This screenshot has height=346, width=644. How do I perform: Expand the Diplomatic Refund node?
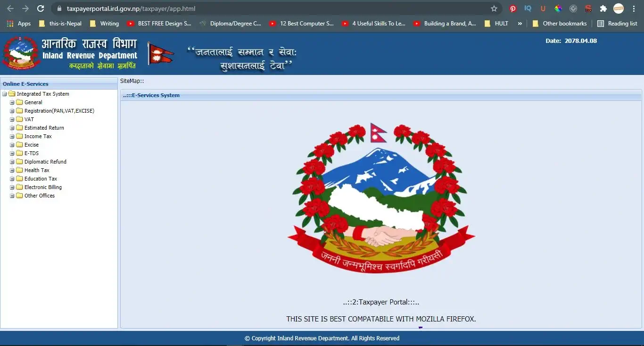[x=12, y=162]
